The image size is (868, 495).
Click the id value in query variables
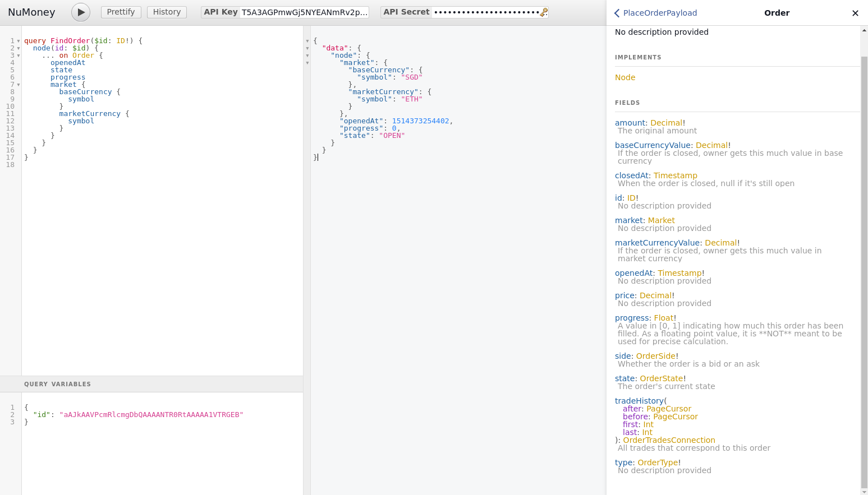pyautogui.click(x=151, y=415)
